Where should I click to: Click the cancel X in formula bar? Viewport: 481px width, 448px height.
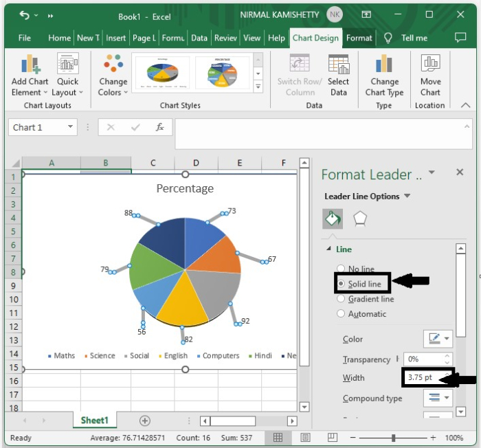pyautogui.click(x=111, y=127)
